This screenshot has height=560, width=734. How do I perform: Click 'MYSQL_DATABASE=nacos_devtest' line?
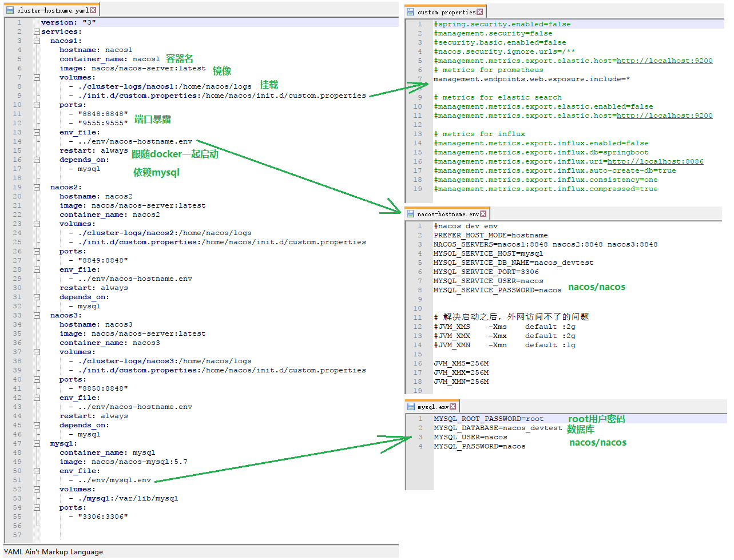[498, 428]
